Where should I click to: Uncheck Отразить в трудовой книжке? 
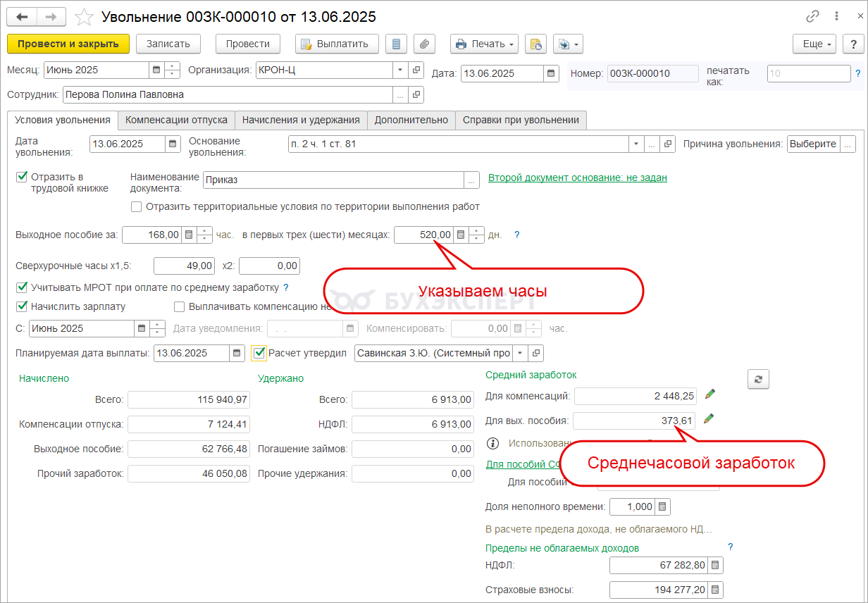(x=21, y=177)
